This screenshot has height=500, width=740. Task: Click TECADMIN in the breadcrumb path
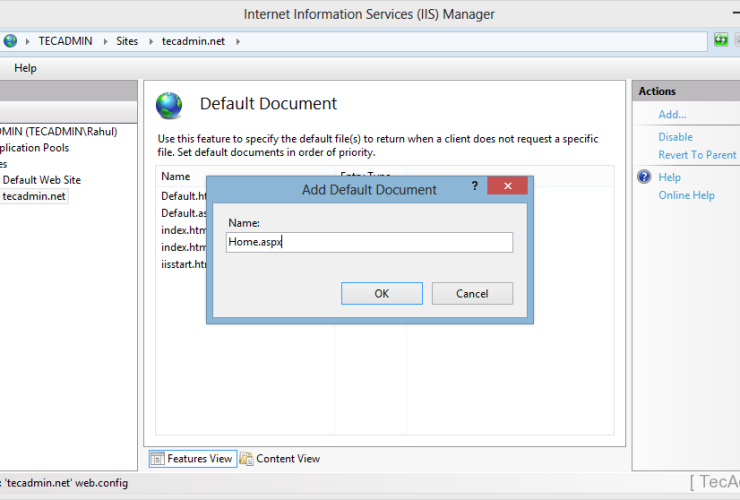coord(64,41)
